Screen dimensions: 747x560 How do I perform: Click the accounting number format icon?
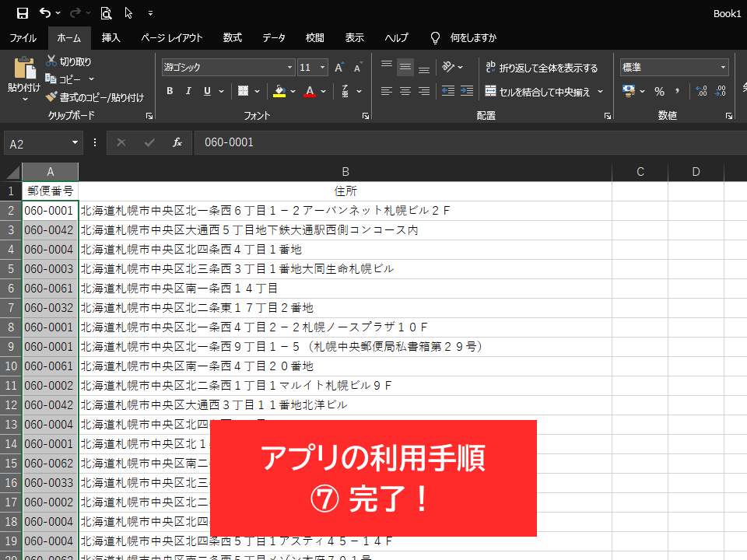(x=629, y=91)
